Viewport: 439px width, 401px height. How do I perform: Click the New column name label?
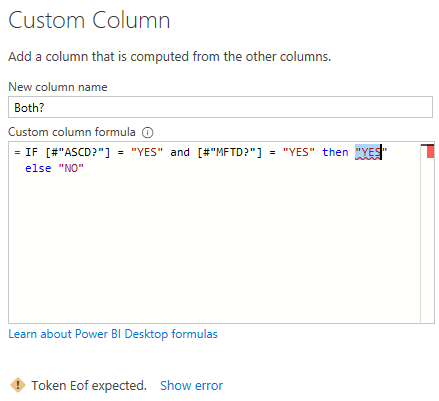(x=58, y=87)
